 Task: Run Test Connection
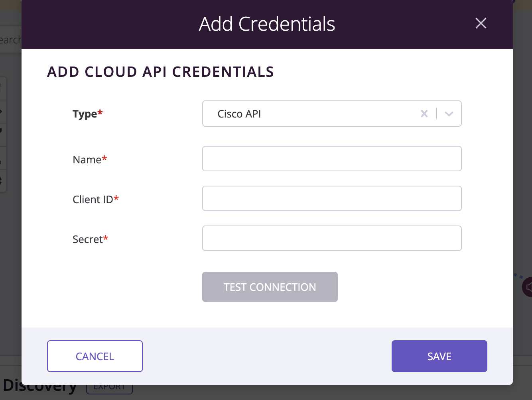tap(270, 287)
